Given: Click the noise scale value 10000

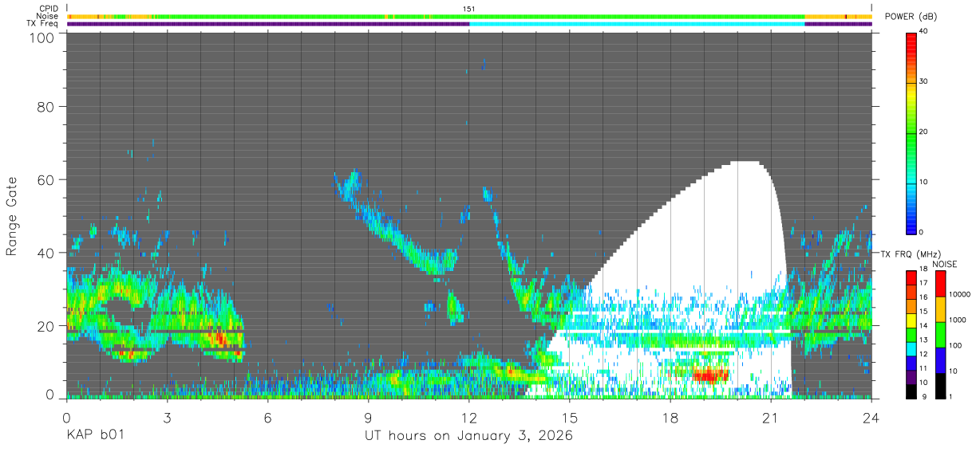Looking at the screenshot, I should click(x=959, y=294).
